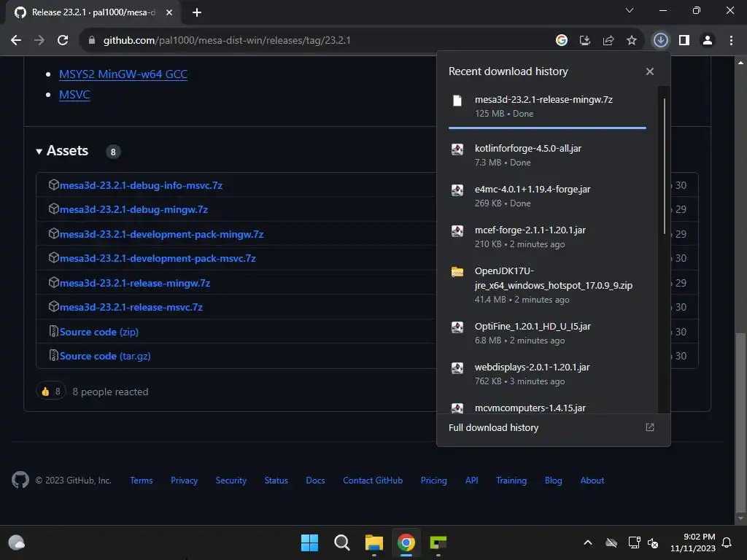Open Chrome's three-dot menu
Screen dimensions: 747x560
tap(731, 41)
